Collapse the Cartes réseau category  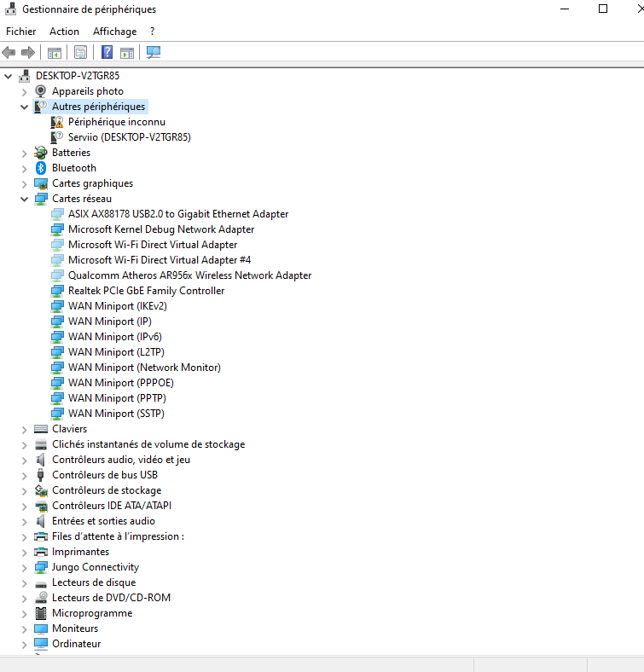point(25,199)
